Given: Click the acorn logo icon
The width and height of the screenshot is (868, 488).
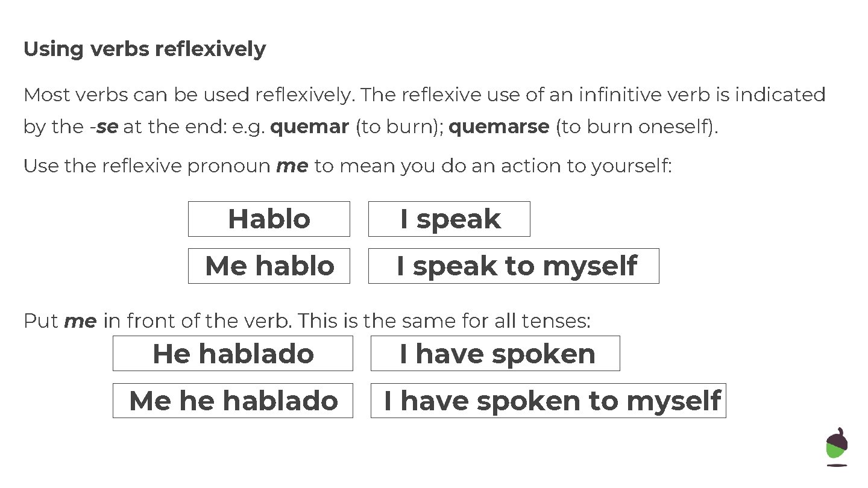Looking at the screenshot, I should pyautogui.click(x=837, y=447).
